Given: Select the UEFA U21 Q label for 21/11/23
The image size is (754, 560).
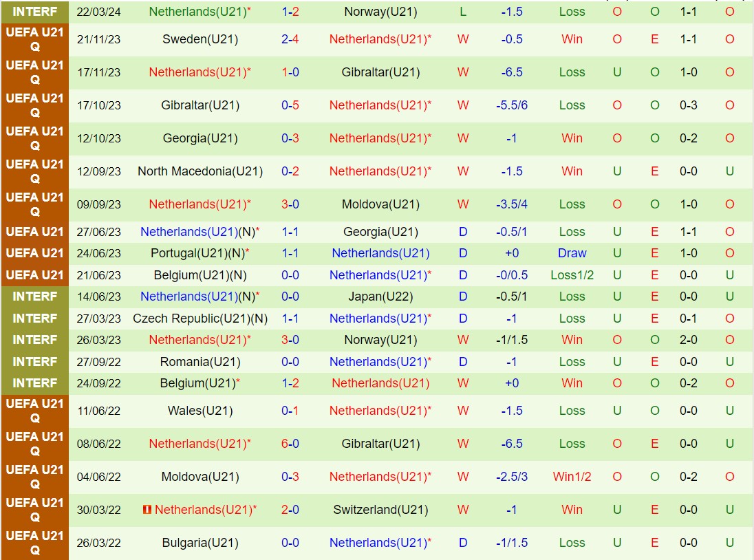Looking at the screenshot, I should tap(34, 39).
